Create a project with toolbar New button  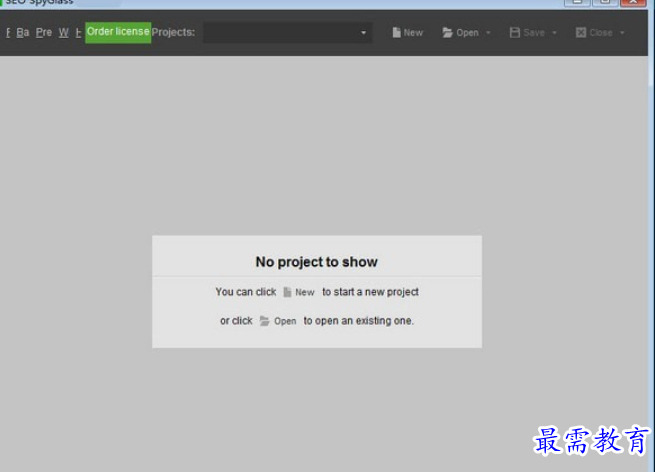[x=408, y=32]
